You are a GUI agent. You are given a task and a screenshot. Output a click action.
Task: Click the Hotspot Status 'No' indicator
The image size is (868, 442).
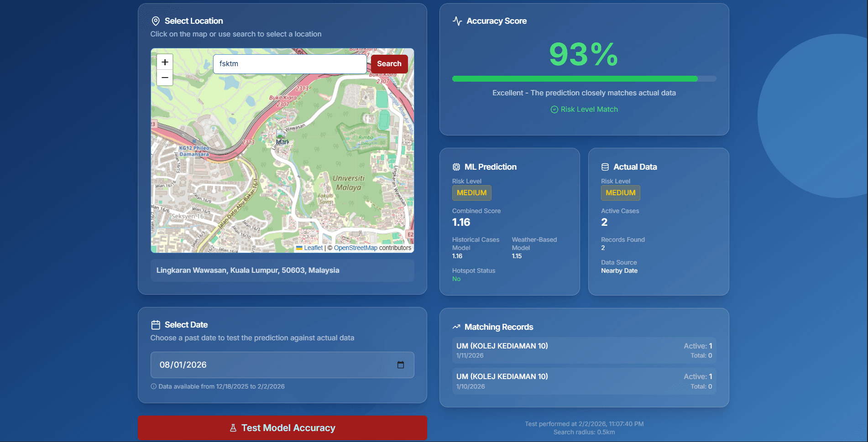455,278
